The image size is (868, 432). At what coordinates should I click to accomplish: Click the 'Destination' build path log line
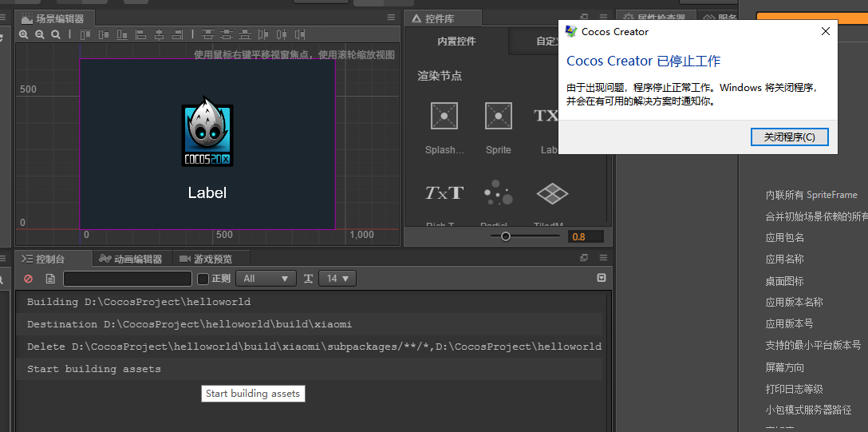coord(309,324)
